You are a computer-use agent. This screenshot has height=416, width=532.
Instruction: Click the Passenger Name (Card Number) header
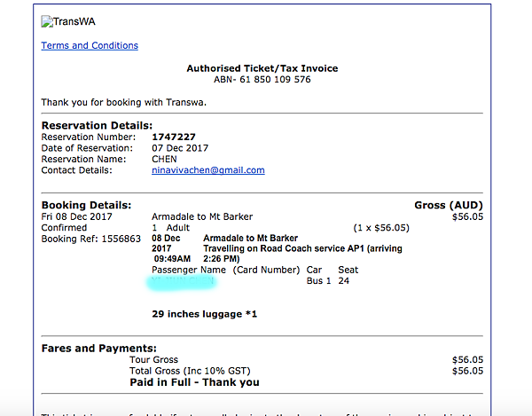(x=225, y=270)
